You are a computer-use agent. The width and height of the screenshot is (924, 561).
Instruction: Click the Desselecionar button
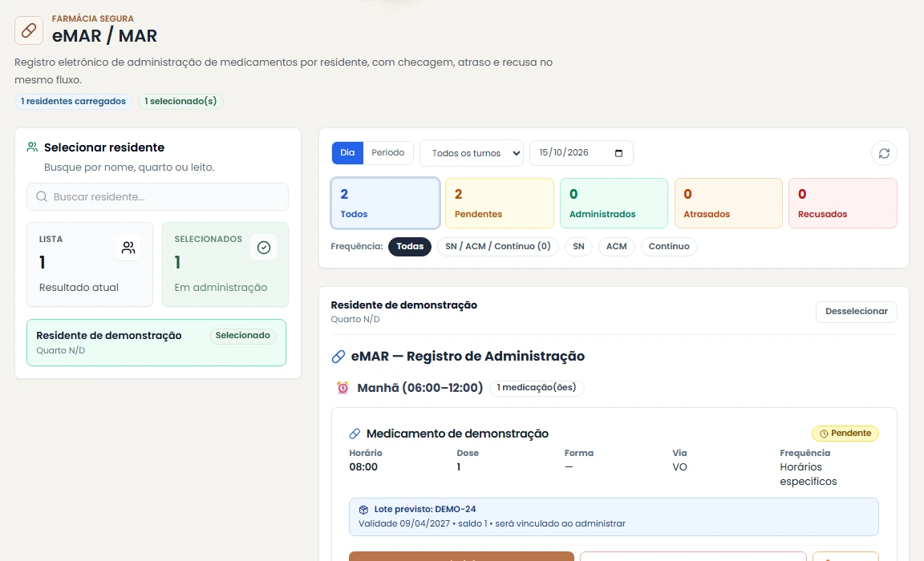pos(857,312)
